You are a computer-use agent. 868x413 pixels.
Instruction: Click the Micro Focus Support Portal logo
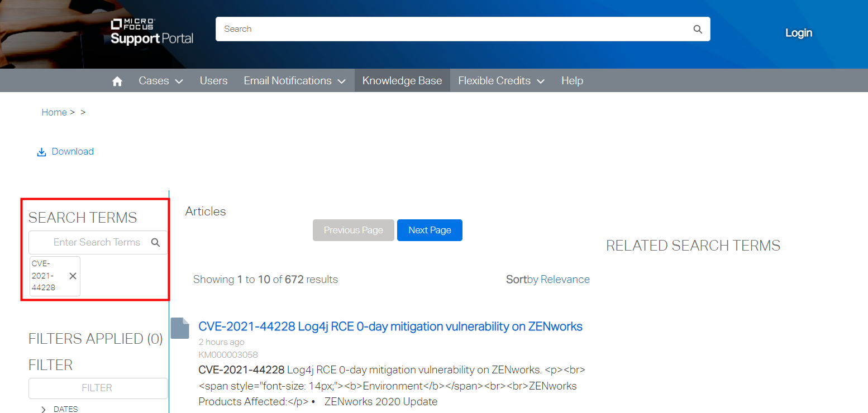(152, 32)
